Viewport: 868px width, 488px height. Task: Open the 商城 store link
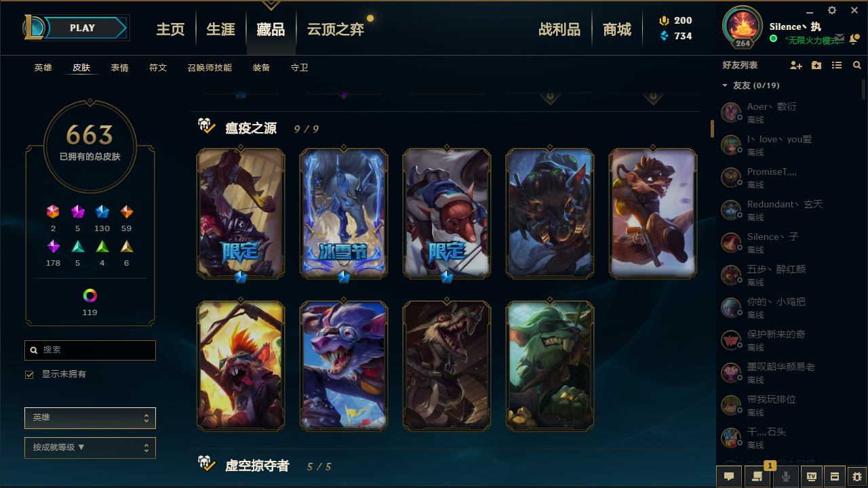617,29
